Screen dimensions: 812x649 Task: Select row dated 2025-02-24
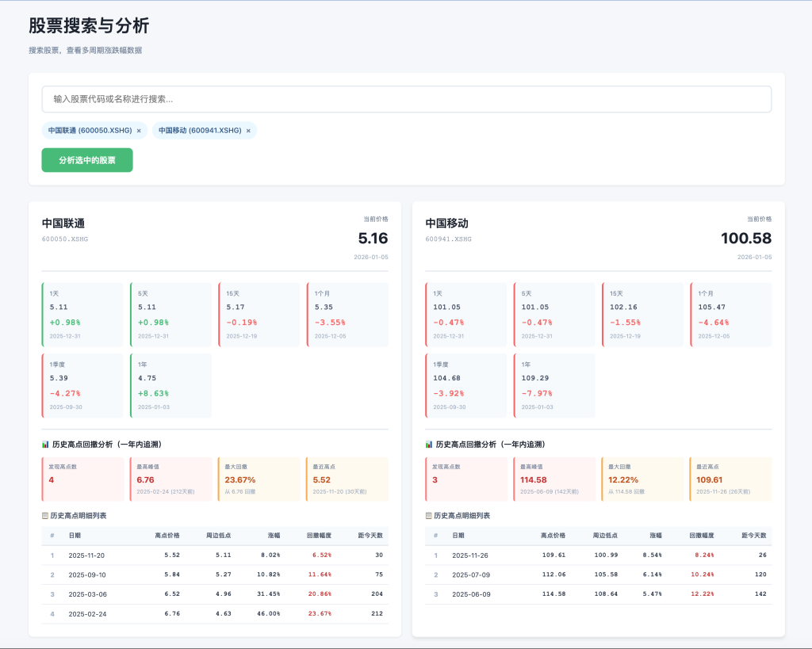(x=215, y=614)
